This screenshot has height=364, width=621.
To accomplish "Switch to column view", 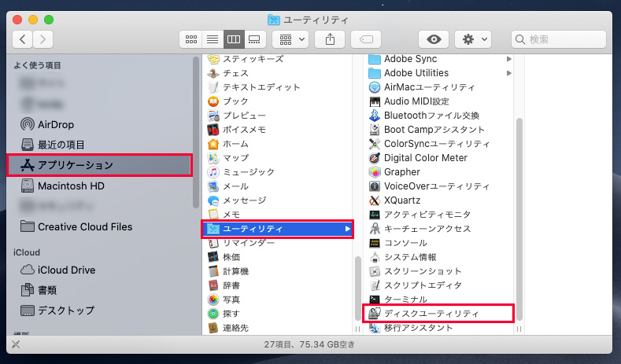I will (233, 39).
